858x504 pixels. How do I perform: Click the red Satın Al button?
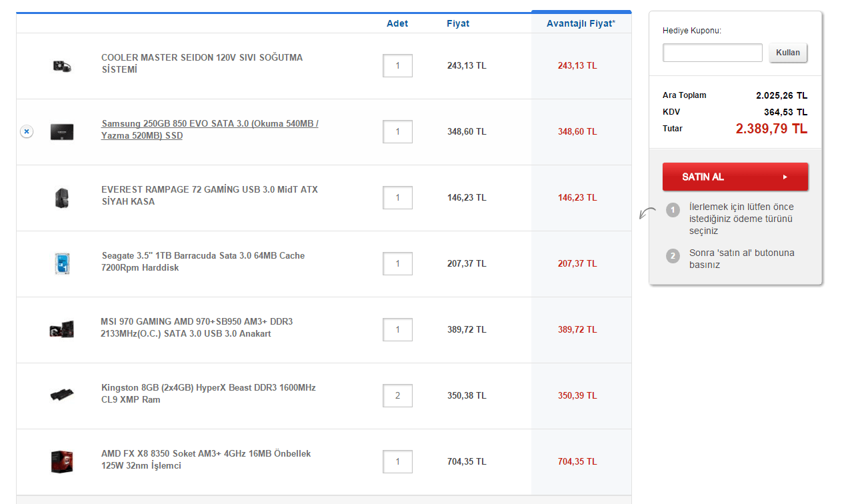coord(735,177)
